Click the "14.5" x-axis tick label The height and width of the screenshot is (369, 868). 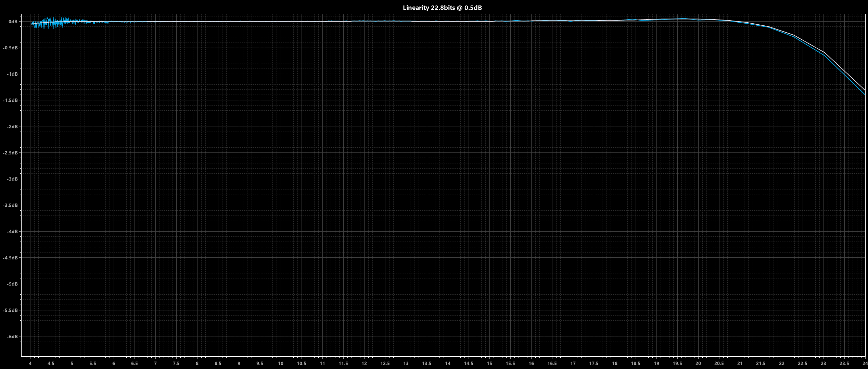pyautogui.click(x=469, y=364)
